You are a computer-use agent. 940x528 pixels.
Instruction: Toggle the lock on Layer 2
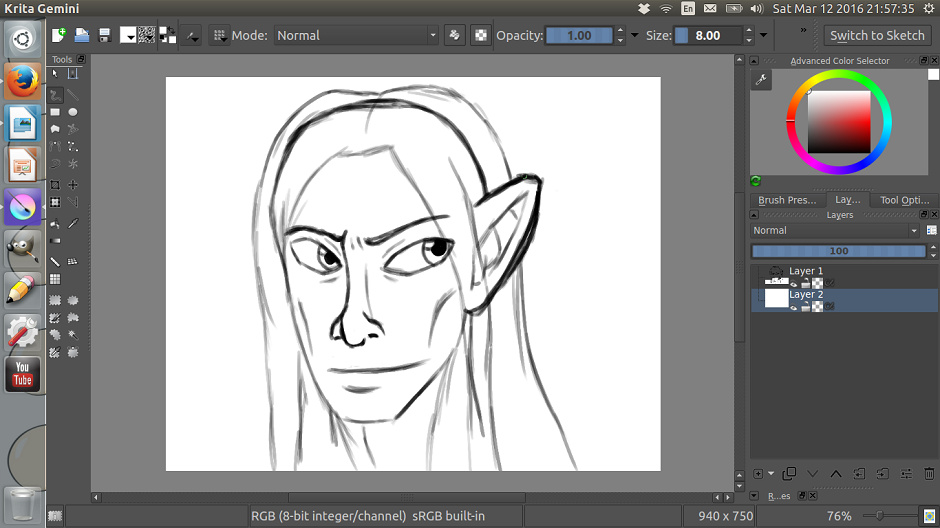(805, 306)
